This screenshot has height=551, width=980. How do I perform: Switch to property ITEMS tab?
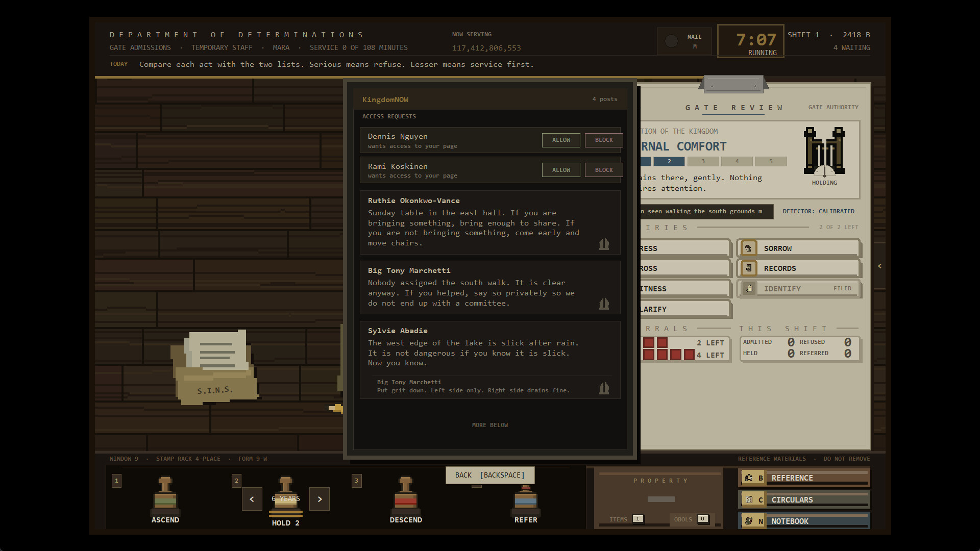pos(626,519)
